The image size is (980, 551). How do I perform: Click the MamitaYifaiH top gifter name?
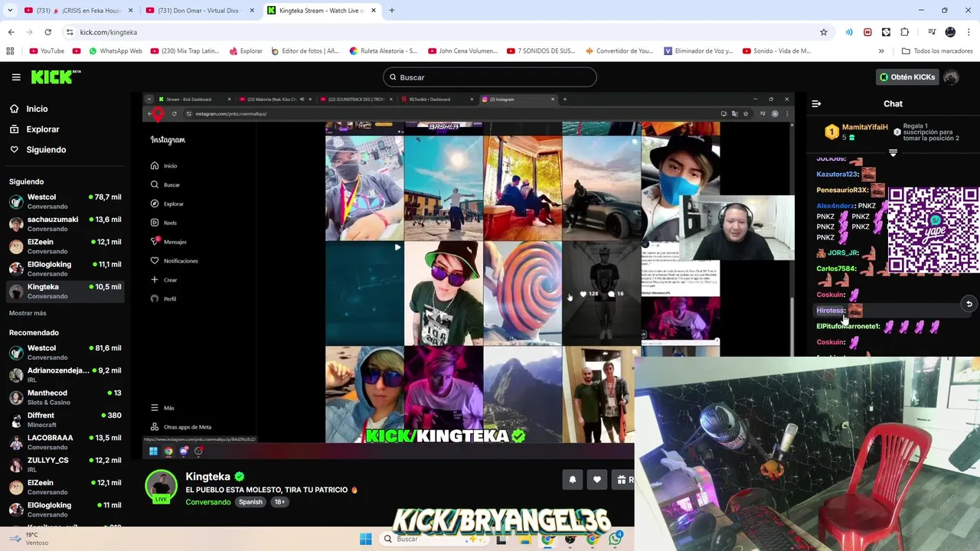(x=865, y=128)
